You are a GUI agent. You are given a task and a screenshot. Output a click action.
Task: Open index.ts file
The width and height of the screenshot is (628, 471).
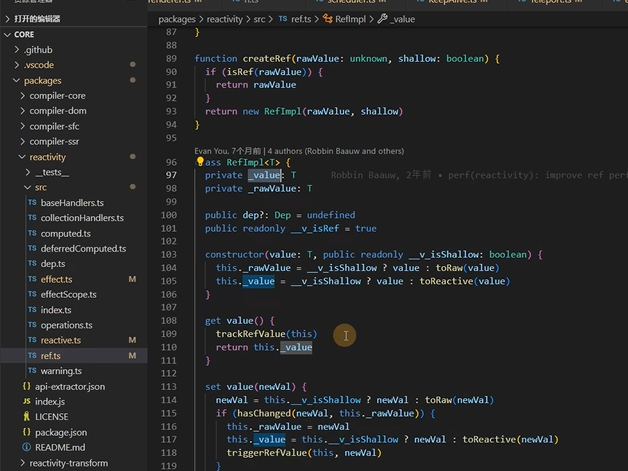pos(56,310)
